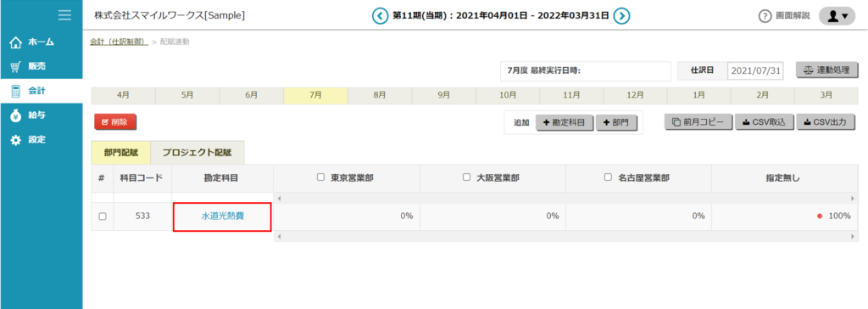Check the 大阪営業部 column checkbox

pos(466,177)
